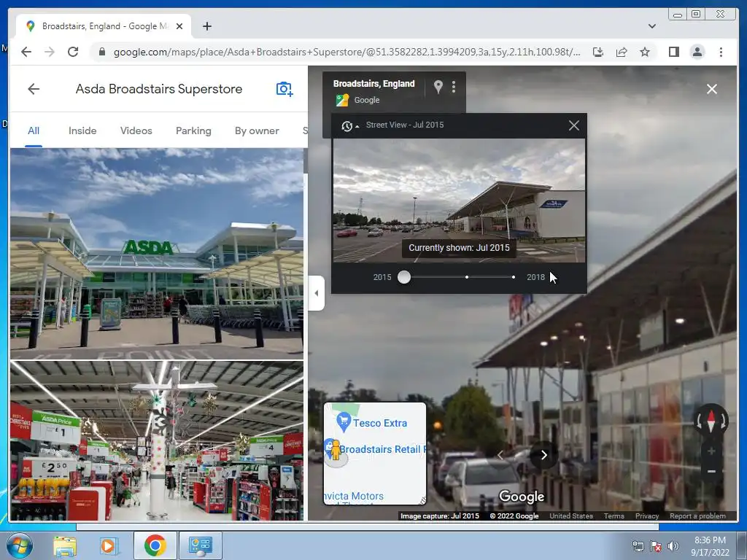Click the Pegman icon on mini map
This screenshot has height=560, width=747.
tap(336, 450)
